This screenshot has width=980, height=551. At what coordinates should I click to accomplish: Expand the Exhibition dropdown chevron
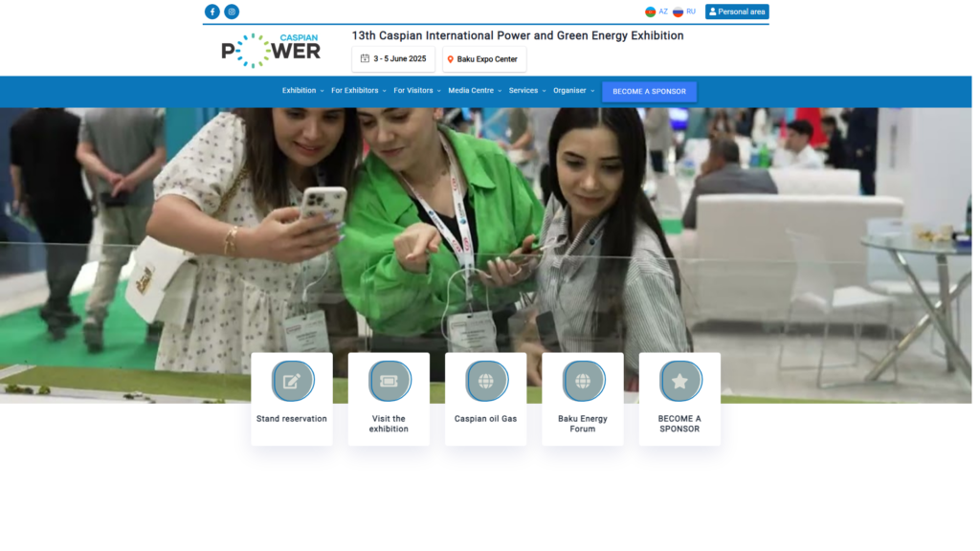pos(322,91)
